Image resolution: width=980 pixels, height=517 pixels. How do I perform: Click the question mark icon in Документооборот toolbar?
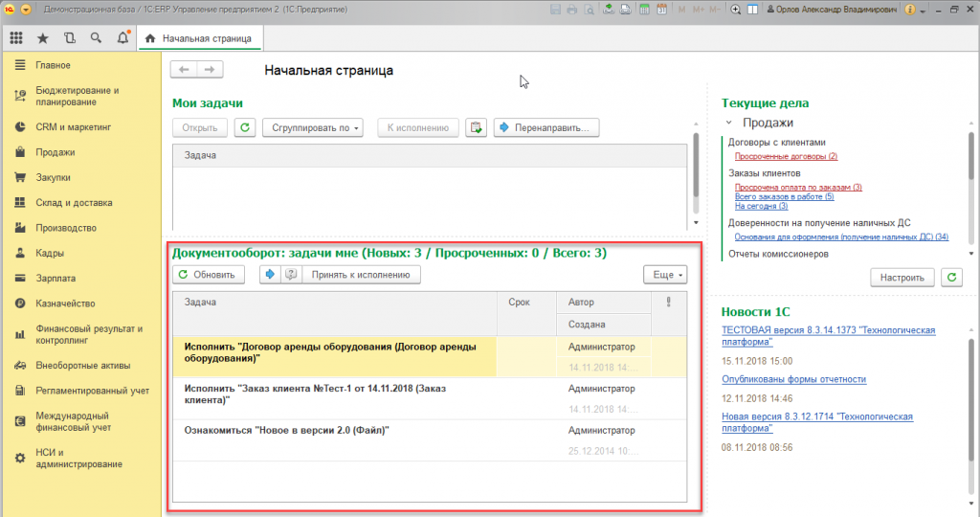point(291,275)
